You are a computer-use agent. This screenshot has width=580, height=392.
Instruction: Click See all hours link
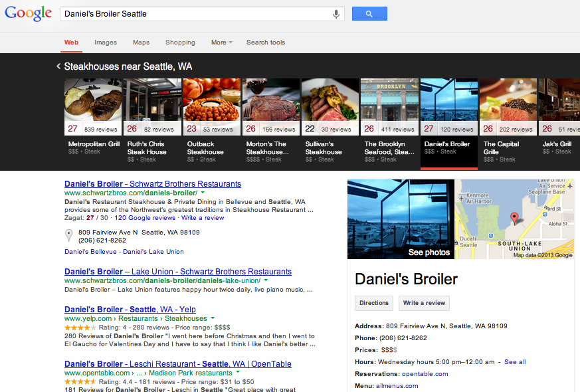[x=515, y=362]
